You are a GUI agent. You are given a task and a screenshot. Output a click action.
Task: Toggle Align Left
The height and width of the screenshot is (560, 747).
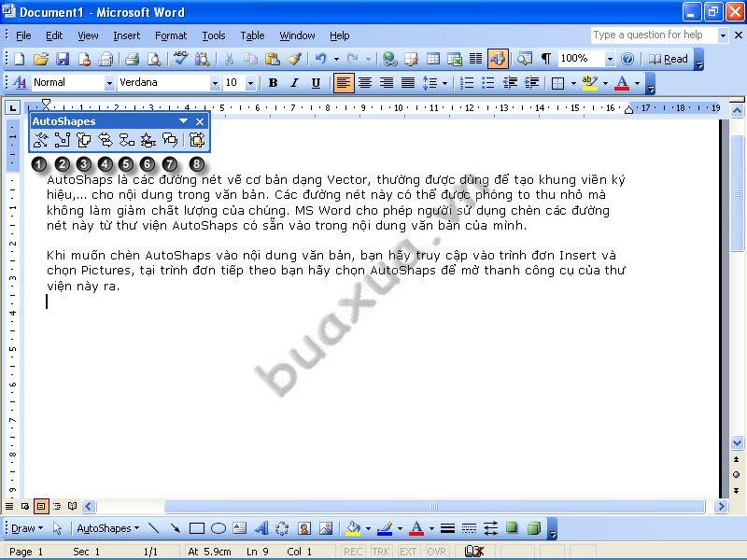point(343,83)
